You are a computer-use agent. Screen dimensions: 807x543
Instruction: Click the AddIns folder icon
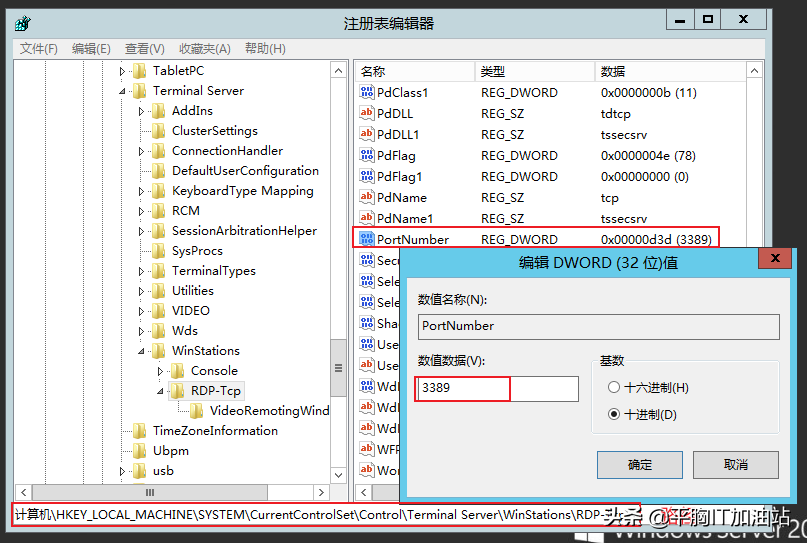click(x=159, y=111)
